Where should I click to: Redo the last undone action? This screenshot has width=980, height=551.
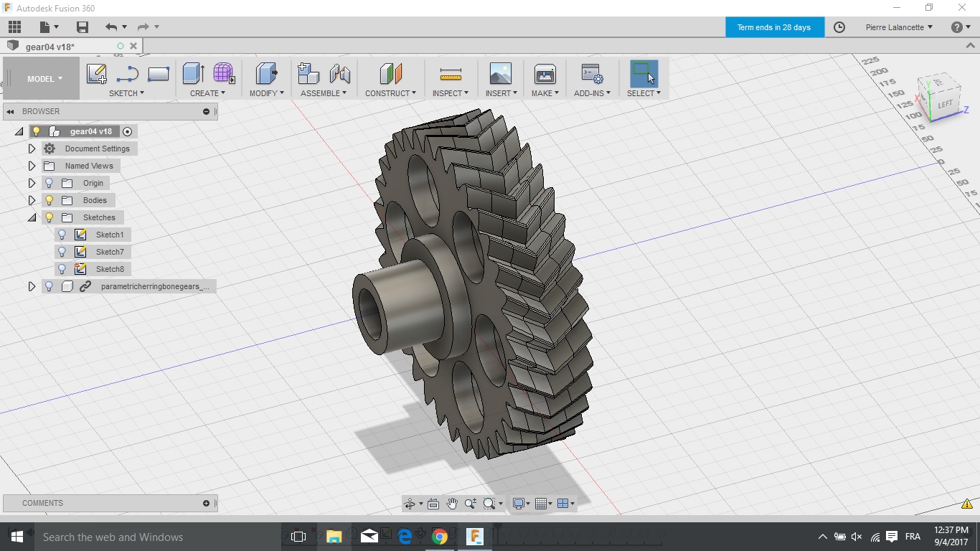click(x=143, y=27)
